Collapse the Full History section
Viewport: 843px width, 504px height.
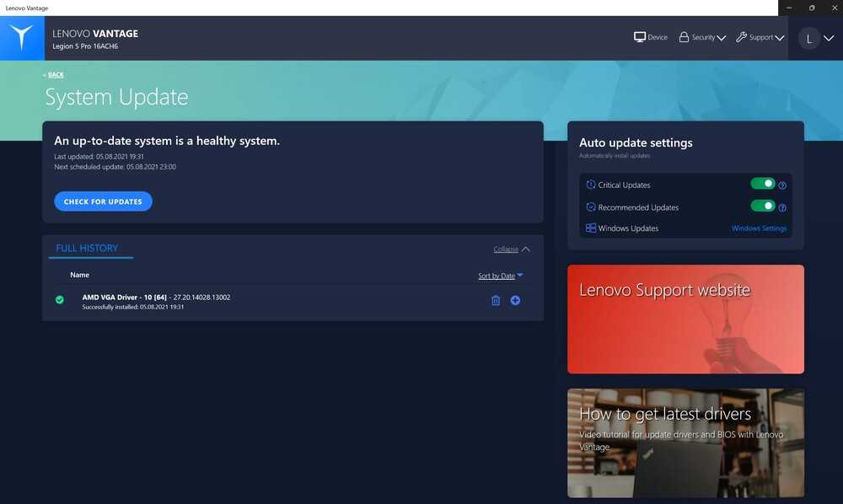512,249
